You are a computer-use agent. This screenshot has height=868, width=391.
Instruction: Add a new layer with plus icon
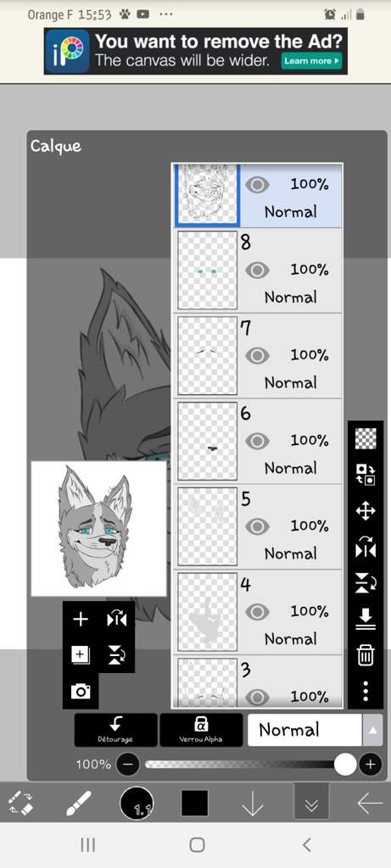point(81,619)
